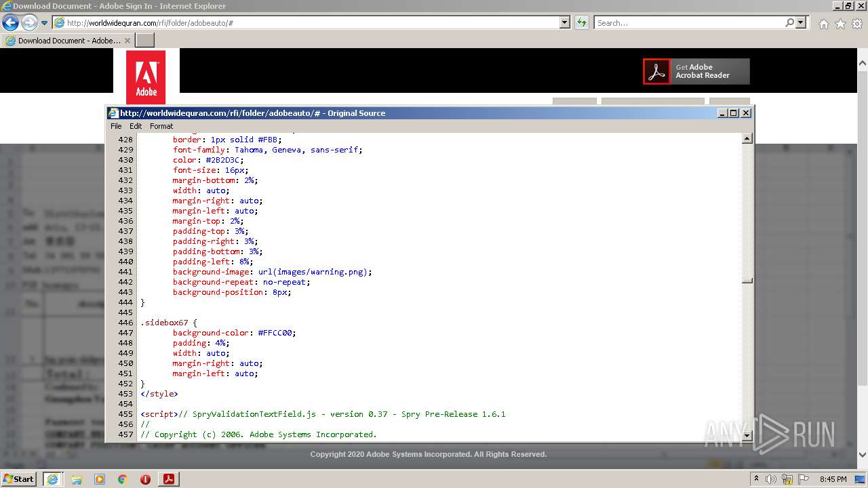This screenshot has width=868, height=488.
Task: Maximize the Original Source window
Action: (x=733, y=113)
